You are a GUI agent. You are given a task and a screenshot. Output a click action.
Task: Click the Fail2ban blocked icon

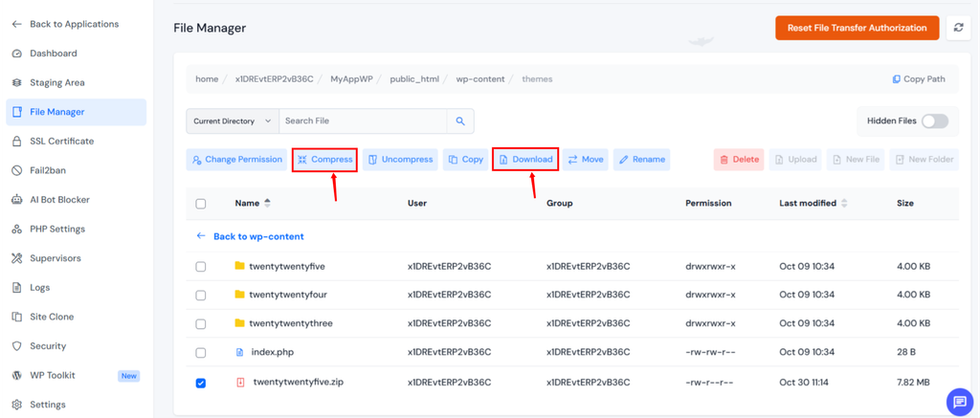tap(17, 170)
